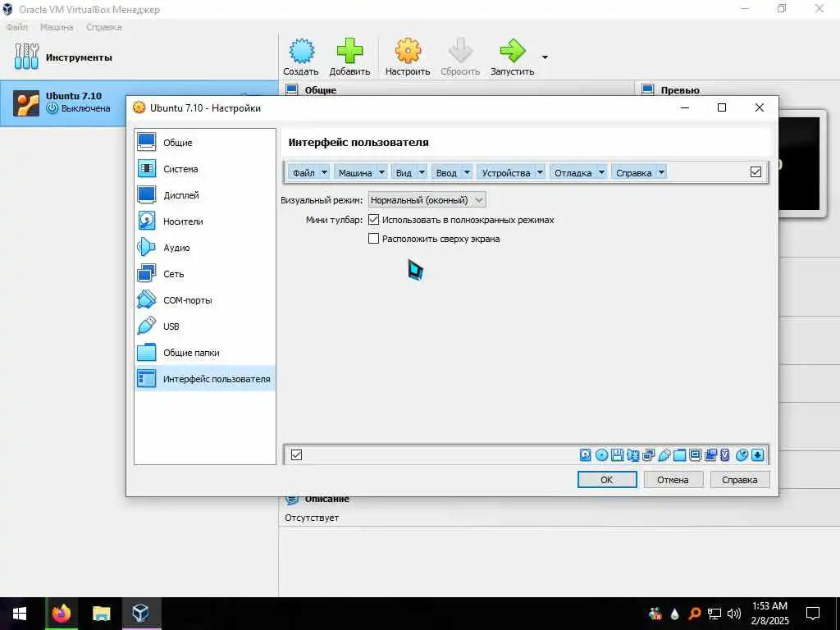Open the Сеть network category
Viewport: 840px width, 630px height.
click(x=205, y=274)
